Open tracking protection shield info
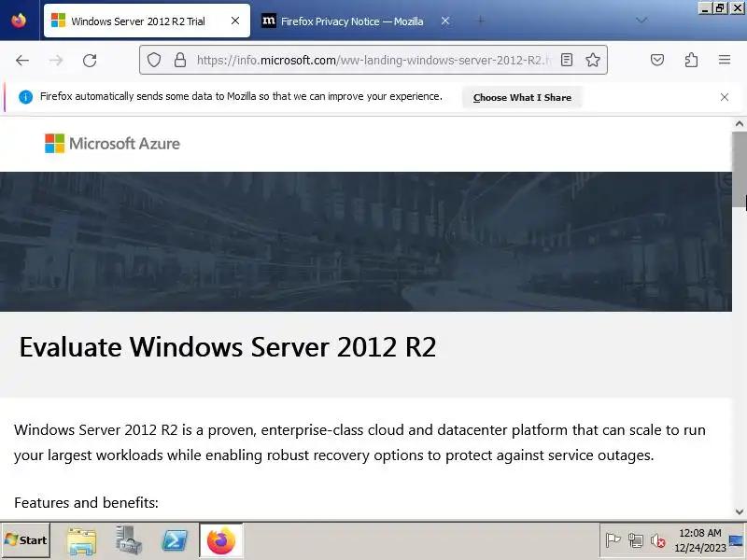The height and width of the screenshot is (560, 747). [x=154, y=60]
